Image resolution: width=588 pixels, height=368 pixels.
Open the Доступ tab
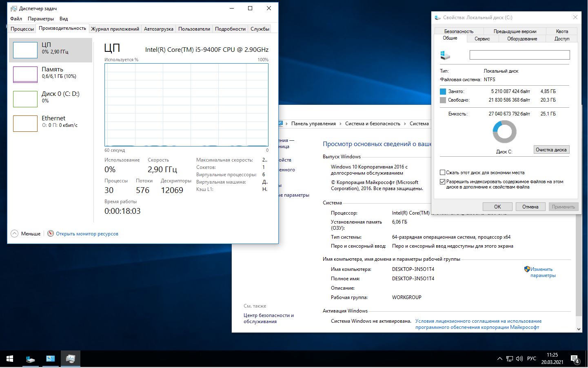[x=562, y=39]
